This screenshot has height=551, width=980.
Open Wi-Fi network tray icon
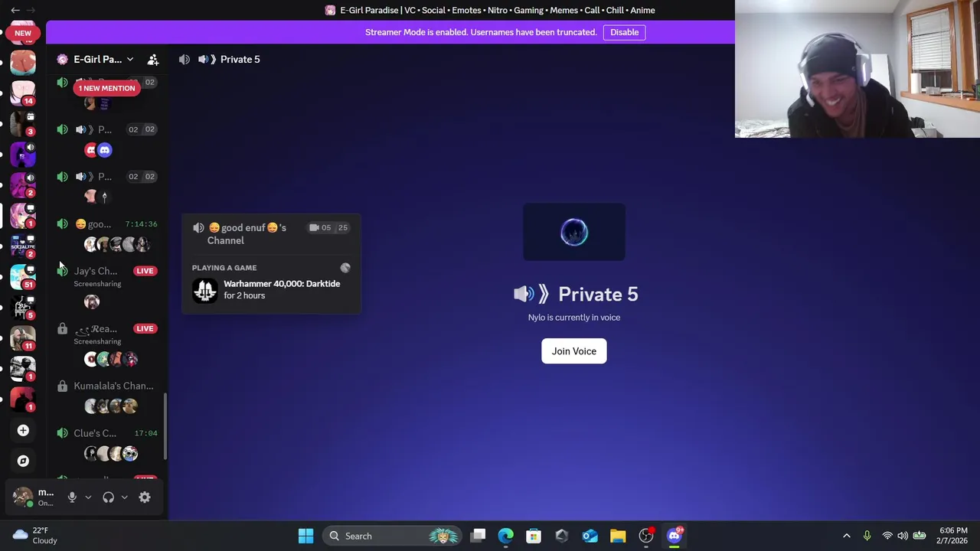click(x=887, y=536)
